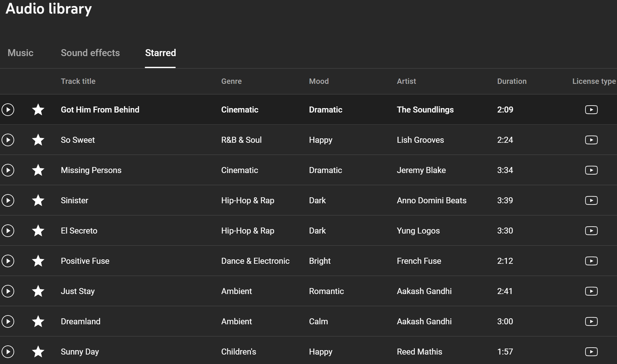
Task: Switch to the Music tab
Action: pos(21,53)
